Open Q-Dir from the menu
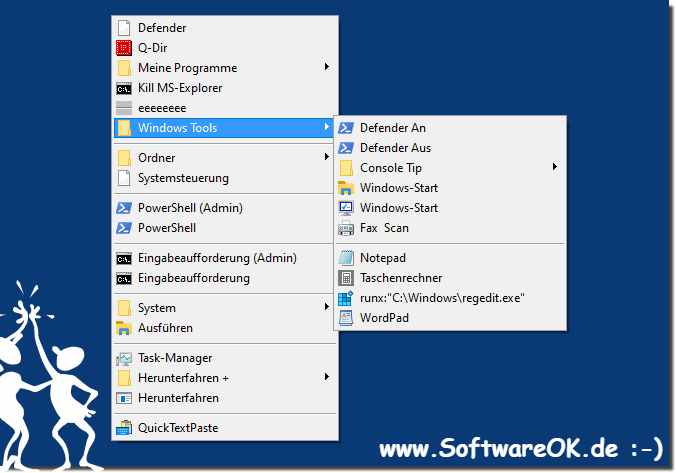 tap(225, 48)
